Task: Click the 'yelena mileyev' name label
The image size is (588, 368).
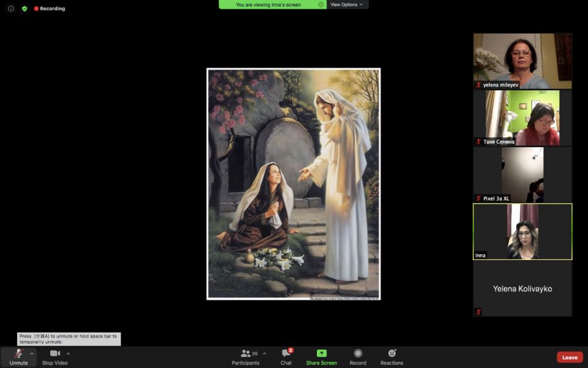Action: point(500,85)
